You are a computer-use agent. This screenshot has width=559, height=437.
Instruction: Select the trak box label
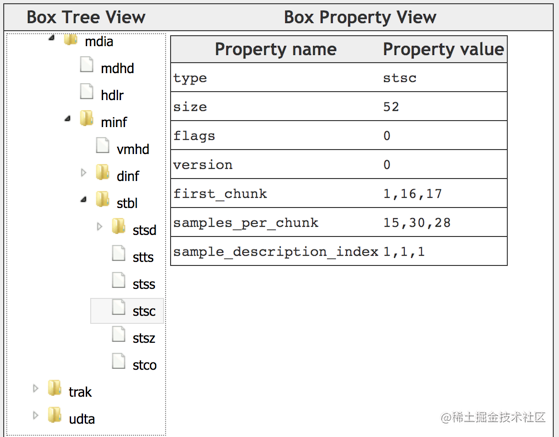coord(80,392)
